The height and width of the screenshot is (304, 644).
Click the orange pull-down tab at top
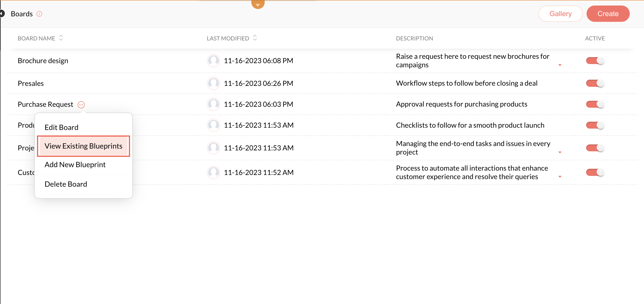pyautogui.click(x=258, y=4)
